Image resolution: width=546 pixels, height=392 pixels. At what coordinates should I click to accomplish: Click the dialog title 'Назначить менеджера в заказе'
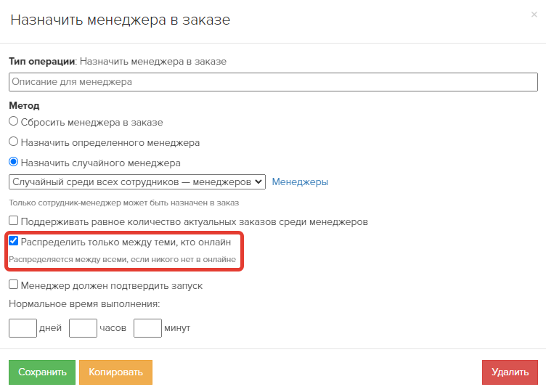[120, 20]
